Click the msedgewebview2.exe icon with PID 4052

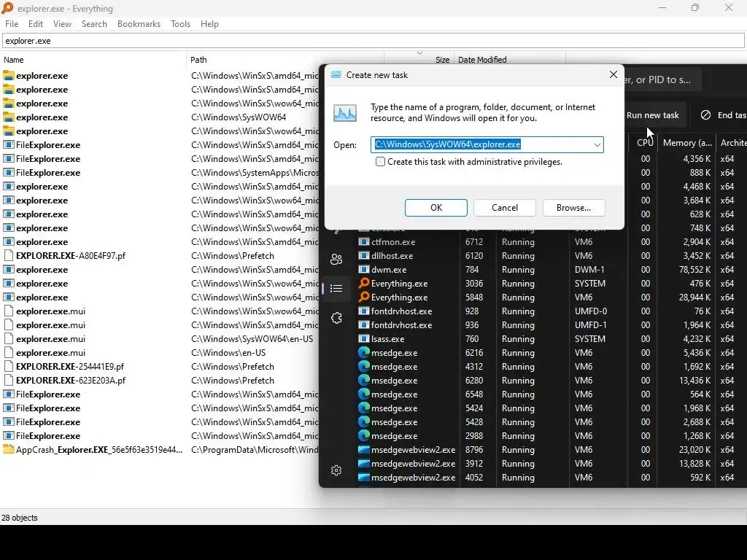click(364, 477)
